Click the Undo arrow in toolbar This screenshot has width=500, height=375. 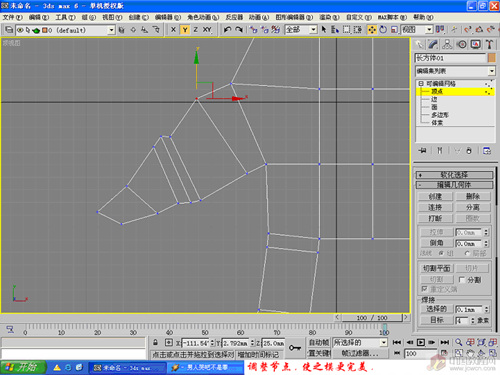click(x=227, y=30)
